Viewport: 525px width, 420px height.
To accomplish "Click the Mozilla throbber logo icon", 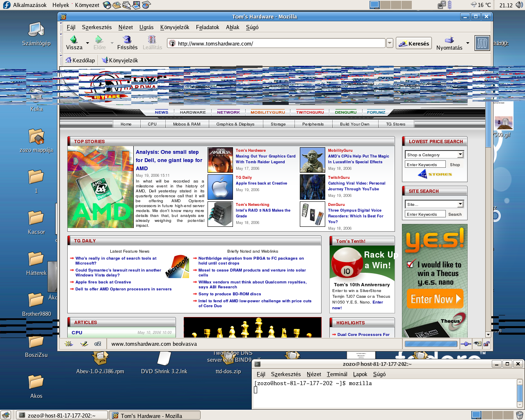I will click(x=482, y=43).
